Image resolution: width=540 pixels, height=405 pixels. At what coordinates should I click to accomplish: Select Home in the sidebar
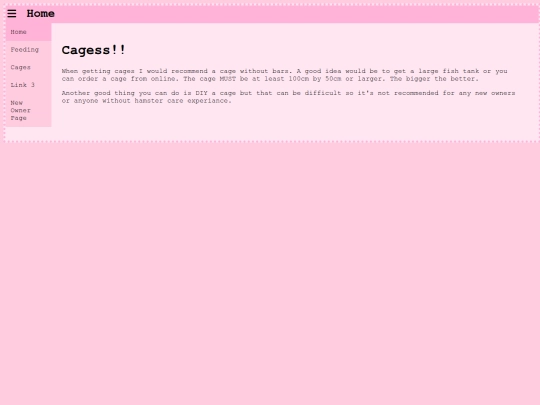pyautogui.click(x=29, y=32)
